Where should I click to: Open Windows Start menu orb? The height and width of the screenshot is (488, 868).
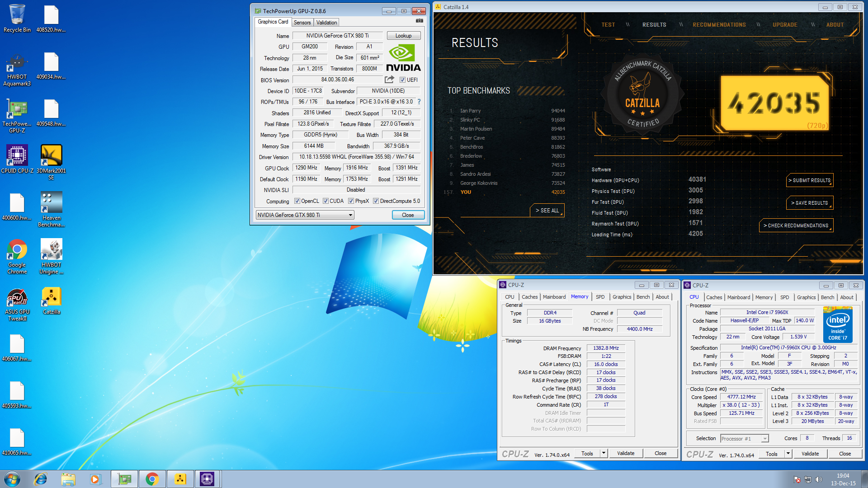pos(12,479)
